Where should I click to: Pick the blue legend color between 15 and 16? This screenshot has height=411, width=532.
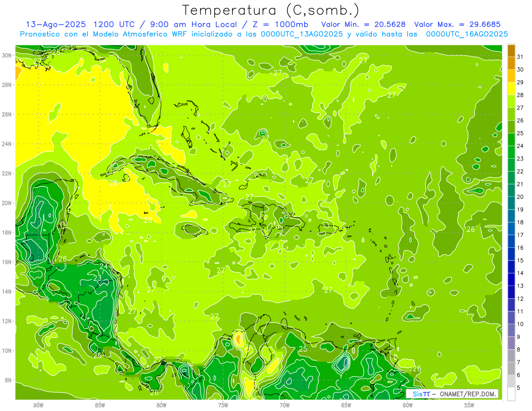(511, 254)
